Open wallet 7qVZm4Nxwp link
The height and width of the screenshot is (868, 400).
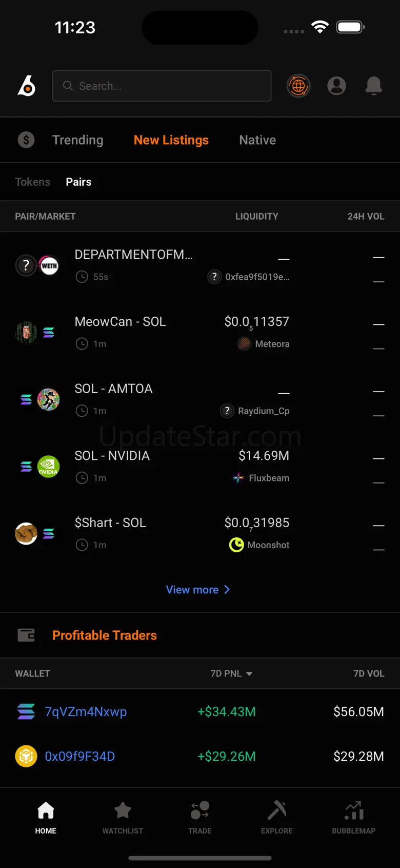[86, 711]
